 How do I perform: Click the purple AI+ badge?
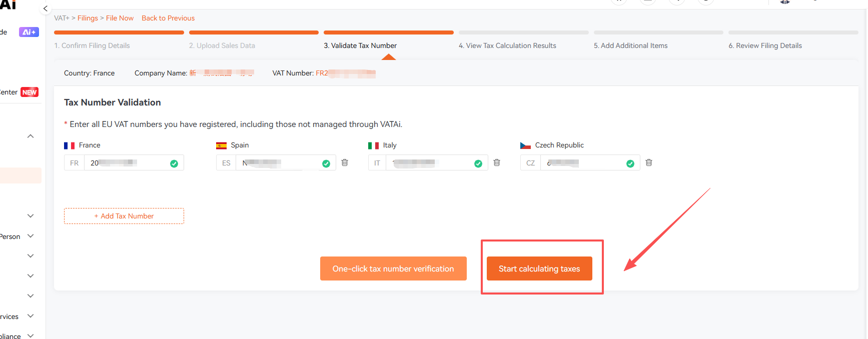(x=29, y=32)
